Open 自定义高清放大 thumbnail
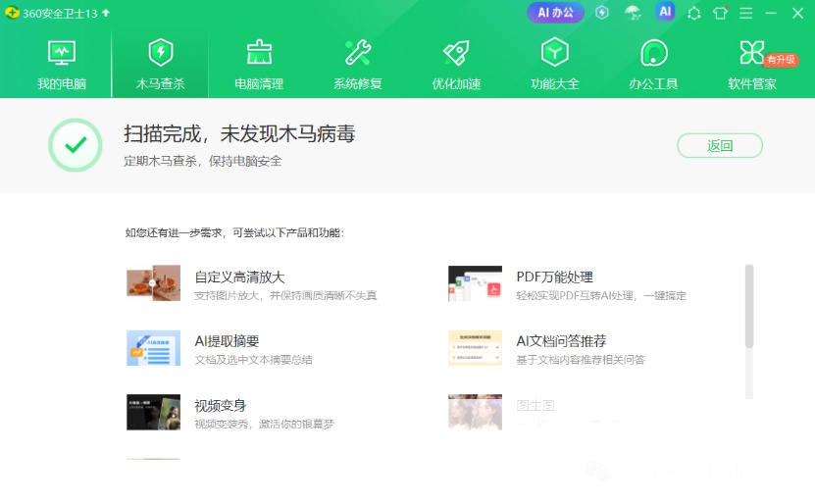Screen dimensions: 815x504 [x=153, y=283]
